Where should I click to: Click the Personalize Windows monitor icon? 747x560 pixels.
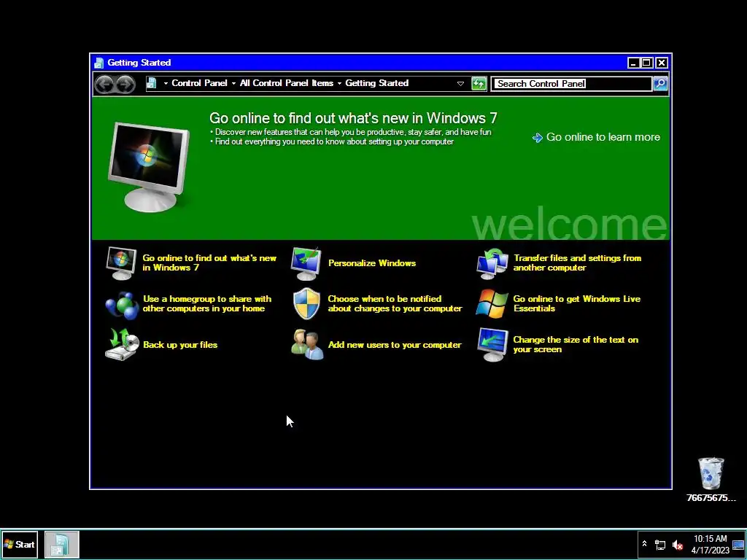pos(306,263)
